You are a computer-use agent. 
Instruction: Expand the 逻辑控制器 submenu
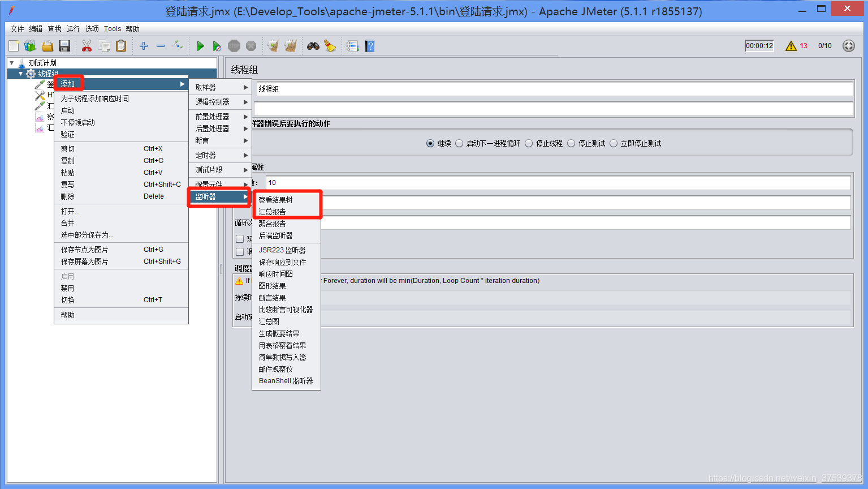click(x=221, y=102)
